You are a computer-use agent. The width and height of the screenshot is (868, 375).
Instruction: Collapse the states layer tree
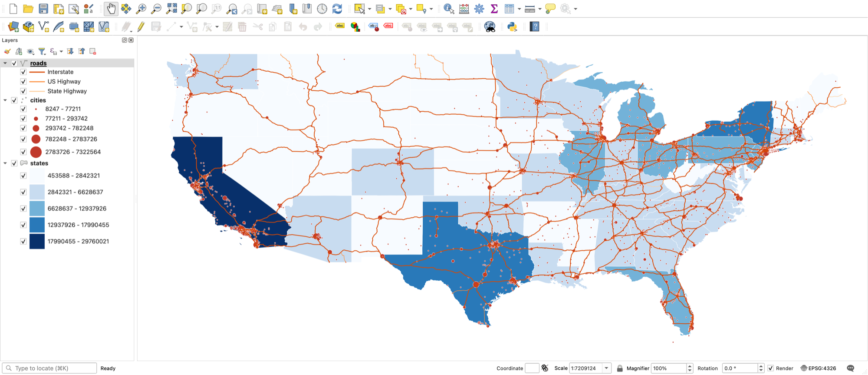(5, 163)
